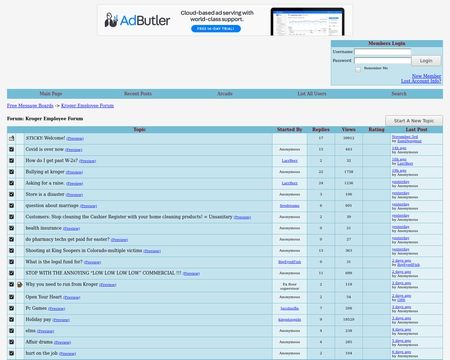Click status icon beside Pc Games

[x=12, y=308]
